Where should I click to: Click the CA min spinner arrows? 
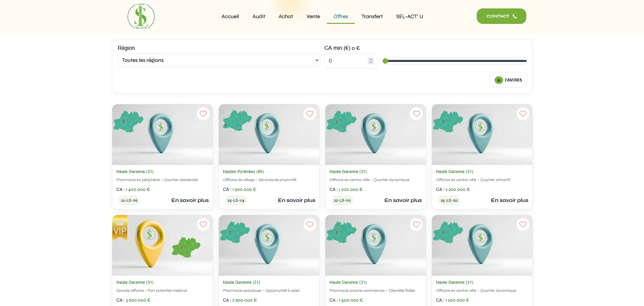pyautogui.click(x=371, y=61)
